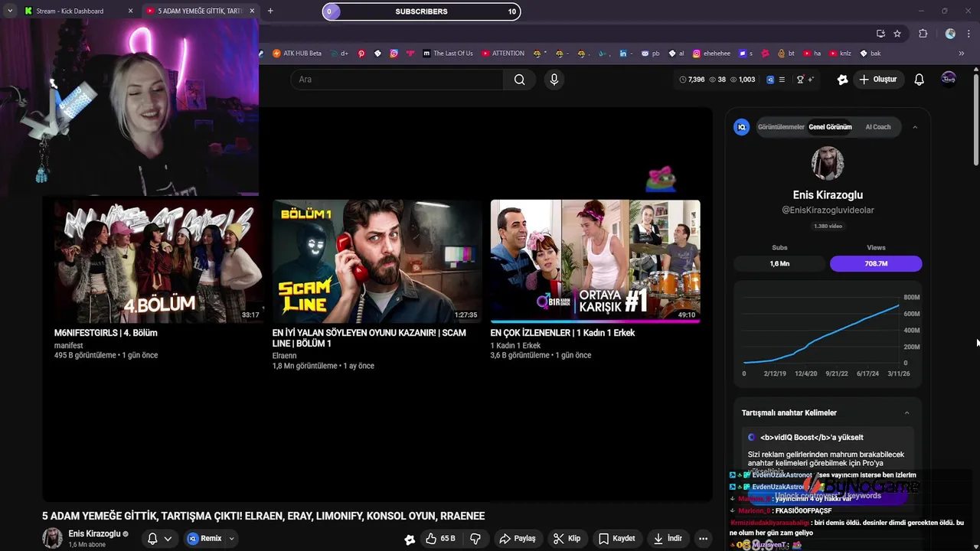Image resolution: width=980 pixels, height=551 pixels.
Task: Collapse the Tartışmalı anahtar Kelimeler section
Action: tap(906, 413)
